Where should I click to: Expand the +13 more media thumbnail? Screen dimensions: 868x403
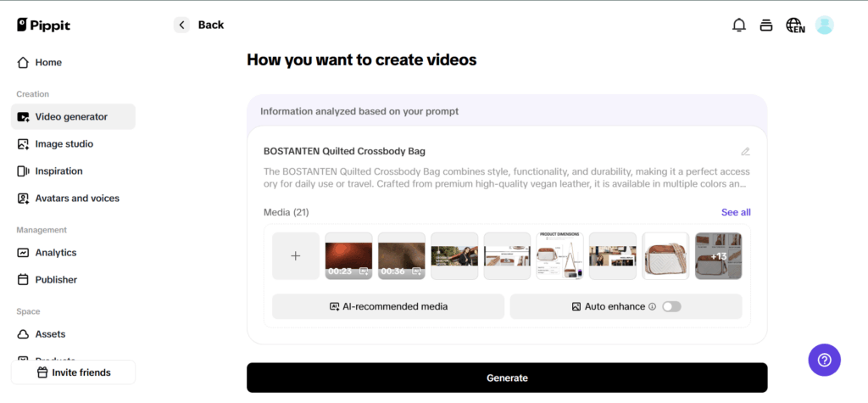[718, 256]
